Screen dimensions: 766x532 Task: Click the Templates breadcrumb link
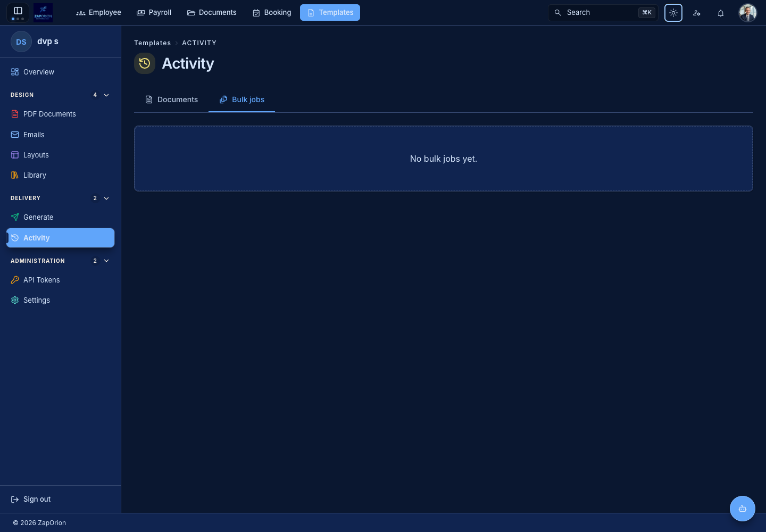[152, 43]
